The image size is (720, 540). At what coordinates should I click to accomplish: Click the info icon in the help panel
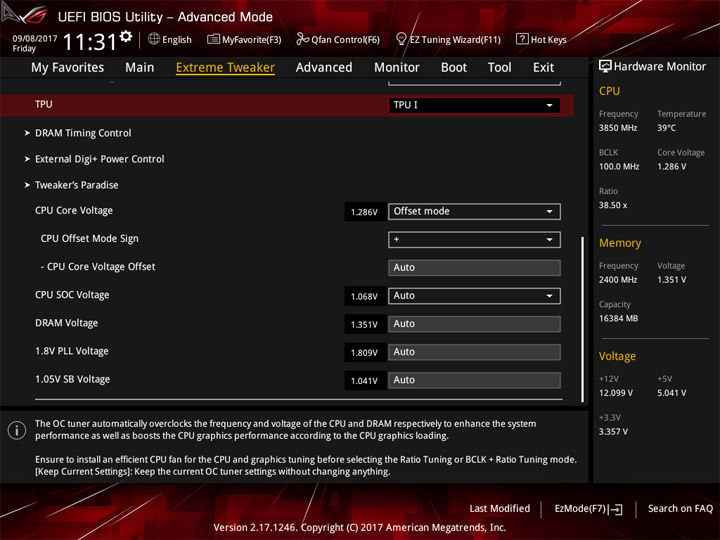pos(17,430)
